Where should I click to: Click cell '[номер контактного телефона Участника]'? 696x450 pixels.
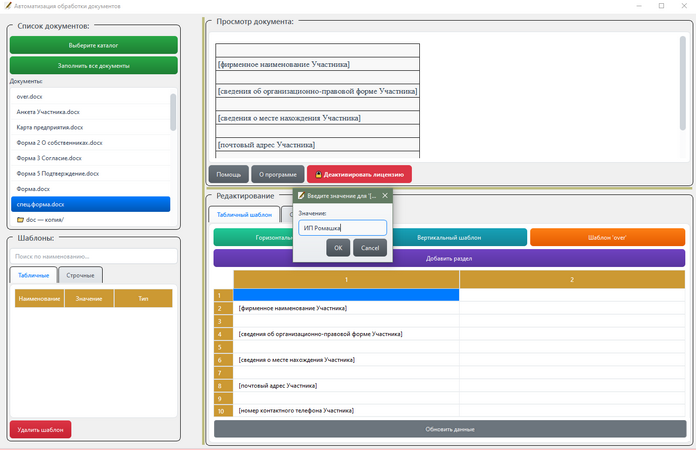346,411
